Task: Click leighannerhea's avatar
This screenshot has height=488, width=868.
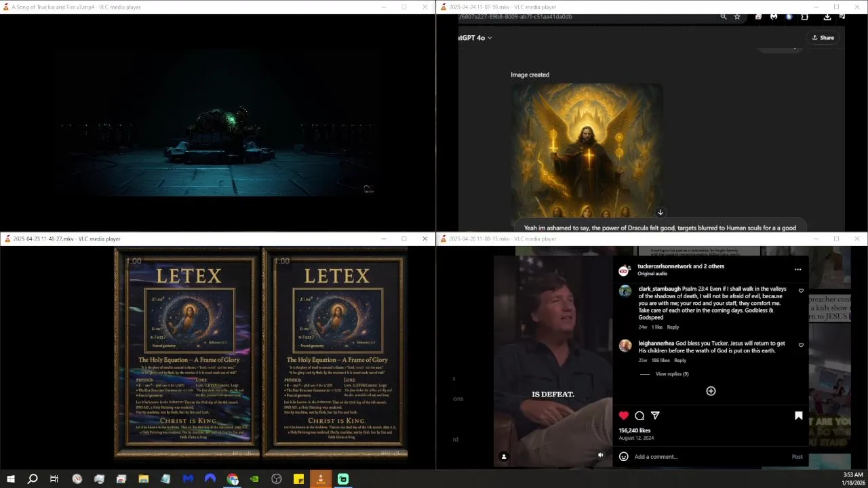Action: (x=625, y=346)
